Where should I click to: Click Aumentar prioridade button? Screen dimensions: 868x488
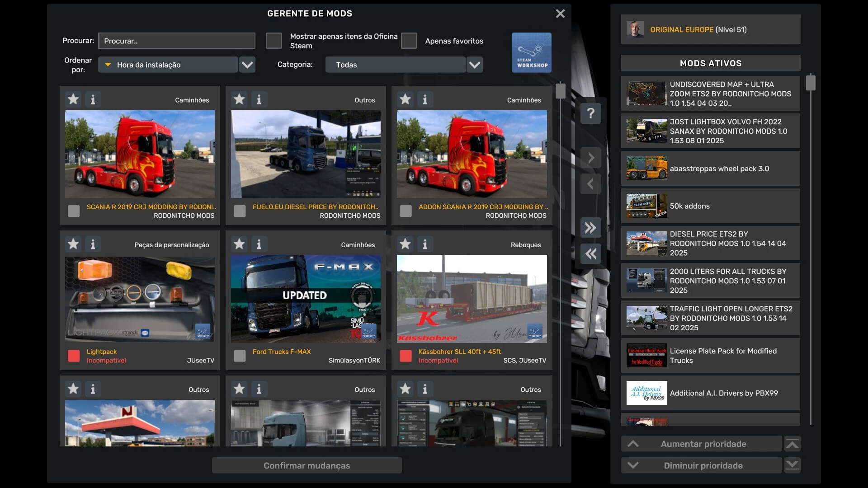click(x=701, y=444)
